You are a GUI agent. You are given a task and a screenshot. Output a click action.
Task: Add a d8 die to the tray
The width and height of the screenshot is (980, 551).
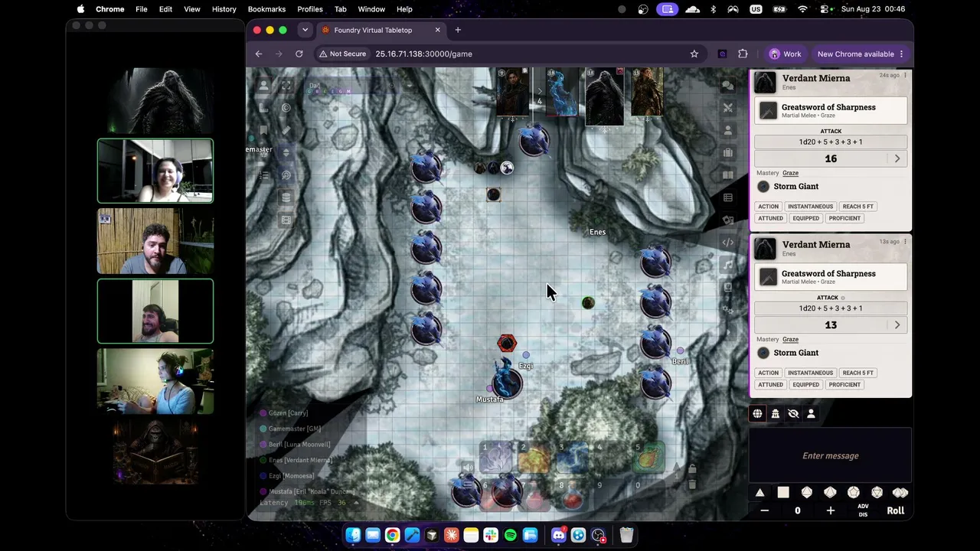(806, 493)
